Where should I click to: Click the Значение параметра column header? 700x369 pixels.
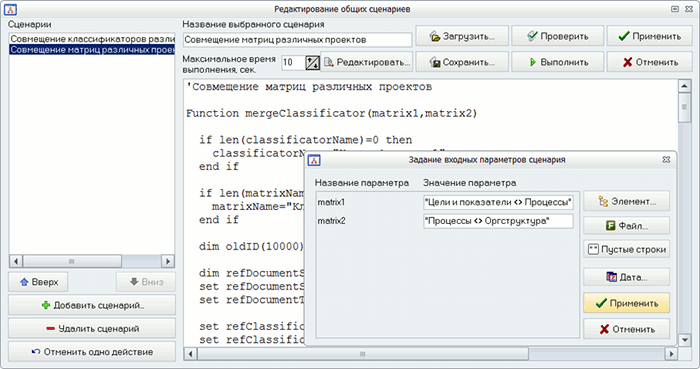tap(470, 183)
